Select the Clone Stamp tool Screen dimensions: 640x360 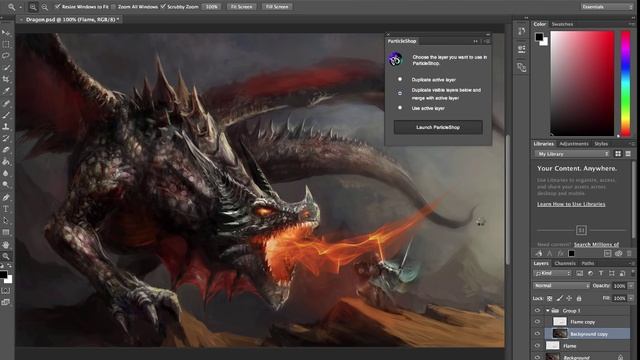click(6, 127)
